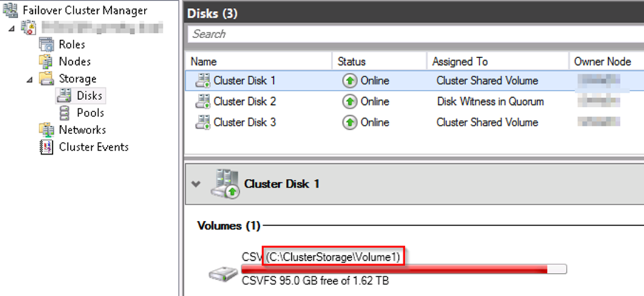This screenshot has height=296, width=644.
Task: Open Networks in the navigation tree
Action: coord(82,130)
